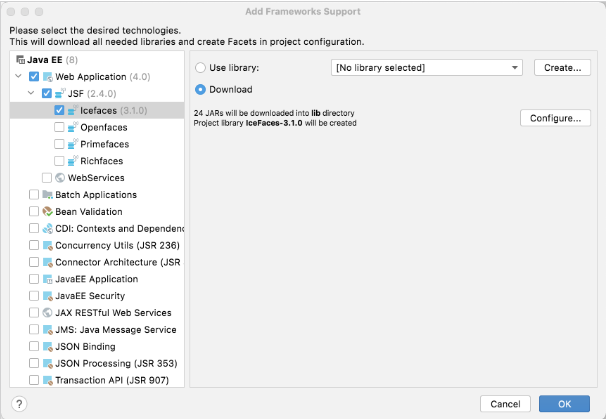The image size is (606, 419).
Task: Click the Bean Validation icon
Action: pyautogui.click(x=48, y=212)
